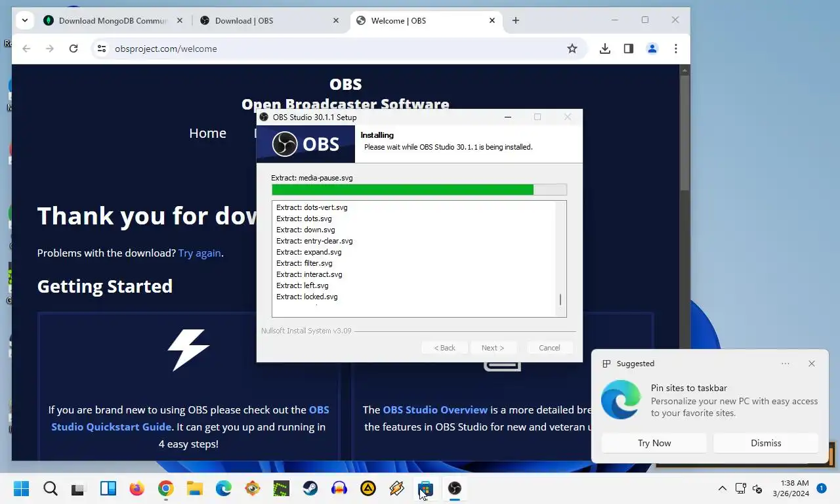Open Chrome downloads
The image size is (840, 504).
point(605,49)
